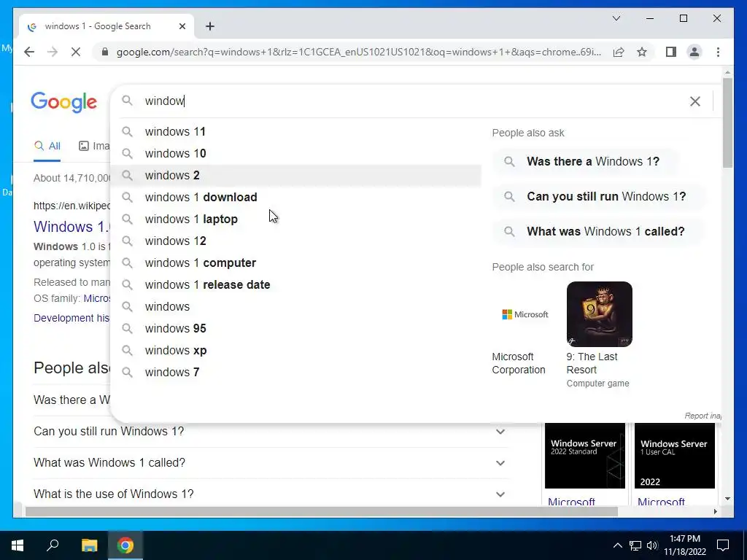Image resolution: width=747 pixels, height=560 pixels.
Task: Go back to the previous page
Action: pyautogui.click(x=29, y=52)
